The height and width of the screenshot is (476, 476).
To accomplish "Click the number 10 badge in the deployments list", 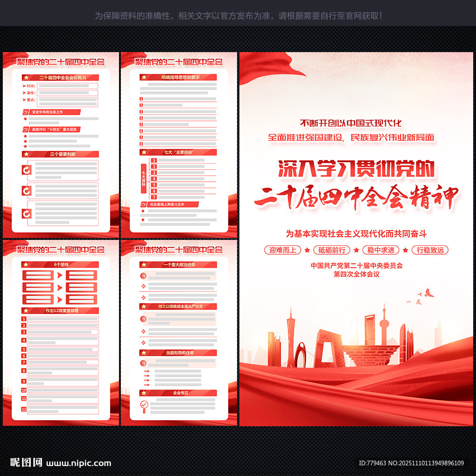I will pyautogui.click(x=24, y=390).
